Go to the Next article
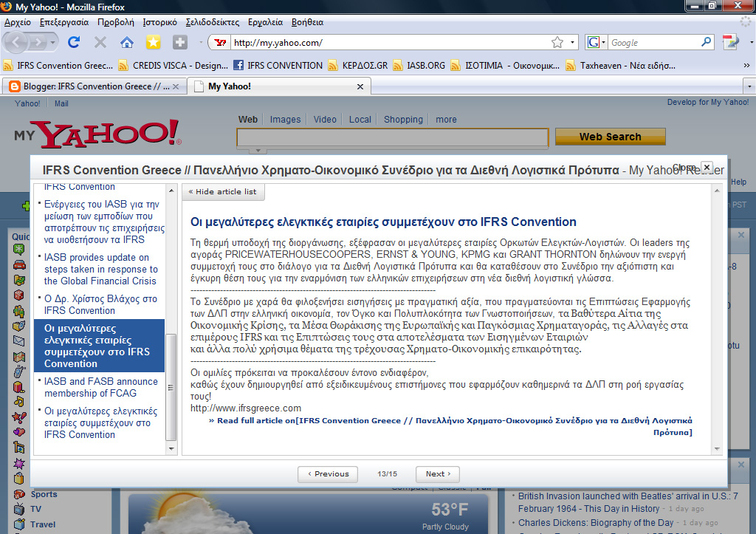The width and height of the screenshot is (756, 534). (x=438, y=474)
